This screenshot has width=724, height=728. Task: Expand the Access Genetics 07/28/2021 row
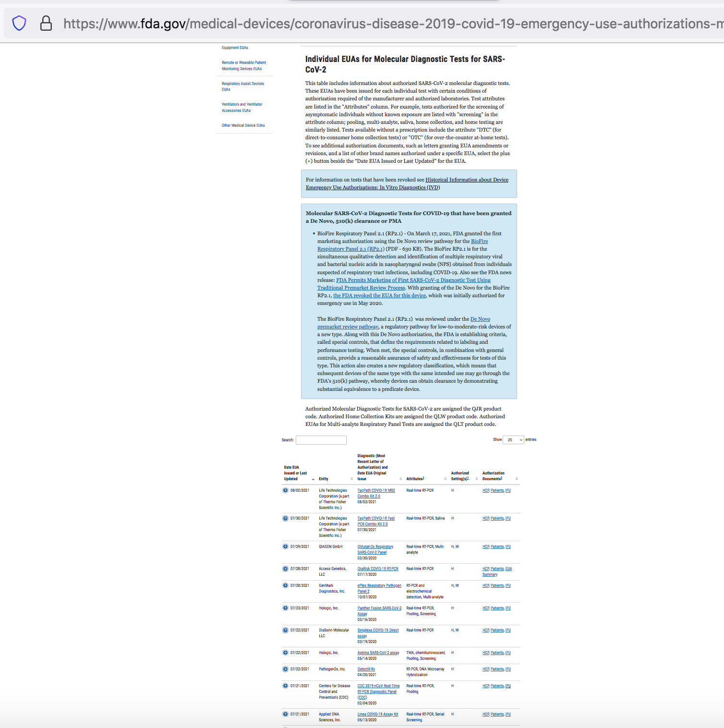(x=285, y=569)
